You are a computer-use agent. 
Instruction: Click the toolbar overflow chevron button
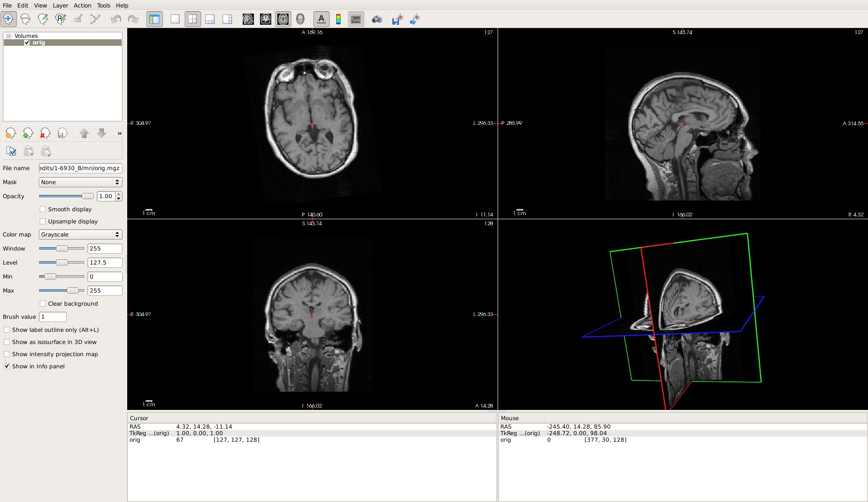tap(119, 134)
